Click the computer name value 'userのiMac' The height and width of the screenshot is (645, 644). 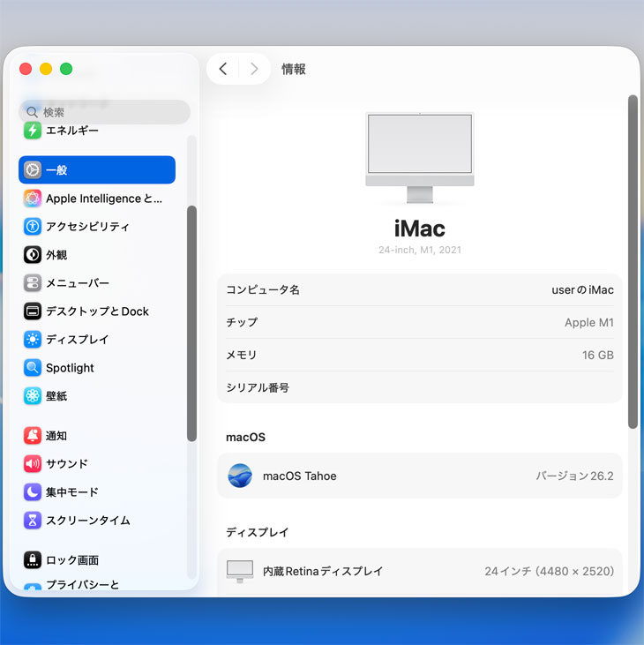[x=582, y=290]
